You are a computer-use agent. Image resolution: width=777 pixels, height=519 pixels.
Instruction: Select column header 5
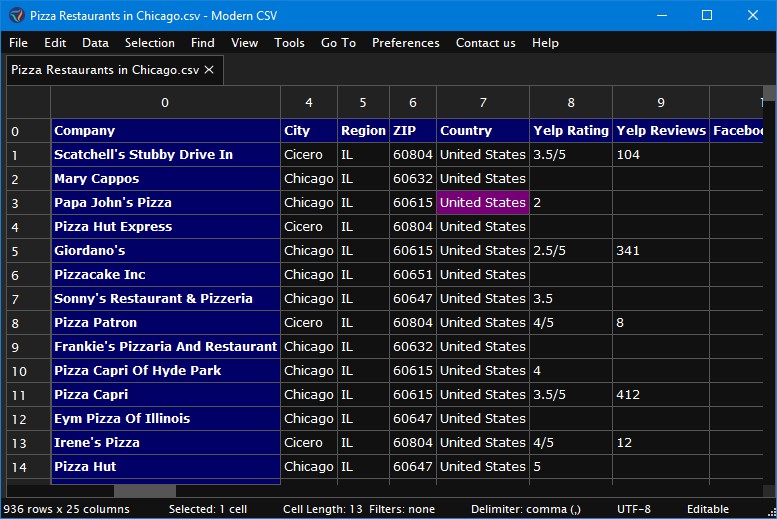pyautogui.click(x=363, y=103)
